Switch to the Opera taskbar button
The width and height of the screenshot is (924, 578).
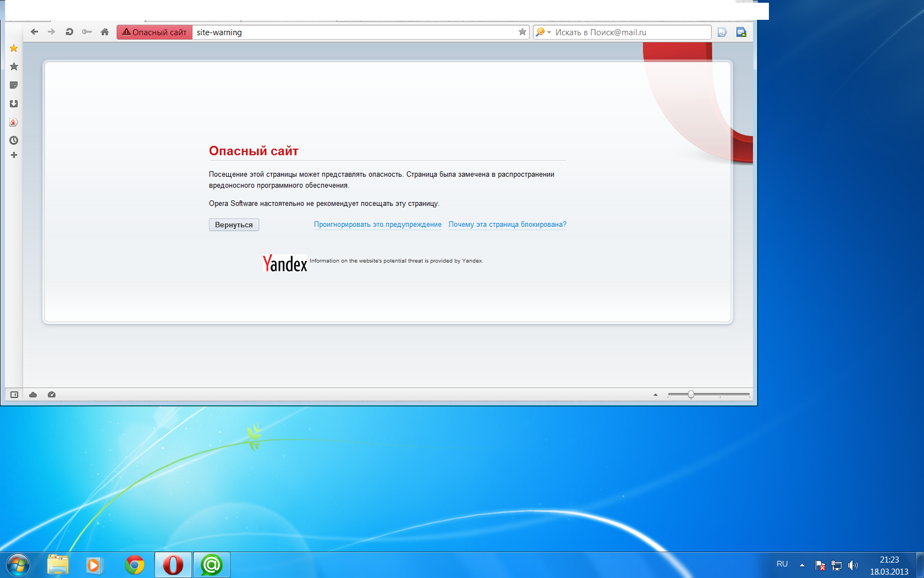click(173, 565)
